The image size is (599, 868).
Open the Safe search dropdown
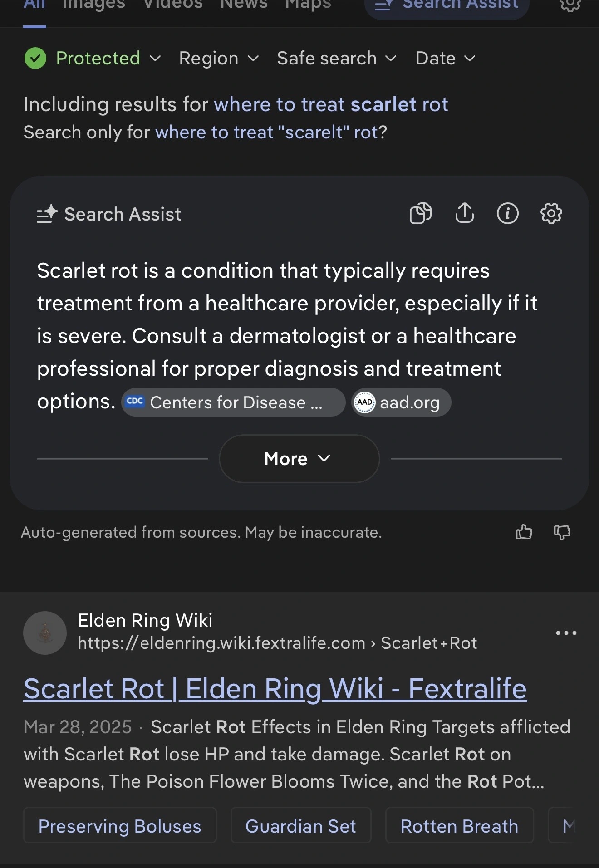(337, 58)
